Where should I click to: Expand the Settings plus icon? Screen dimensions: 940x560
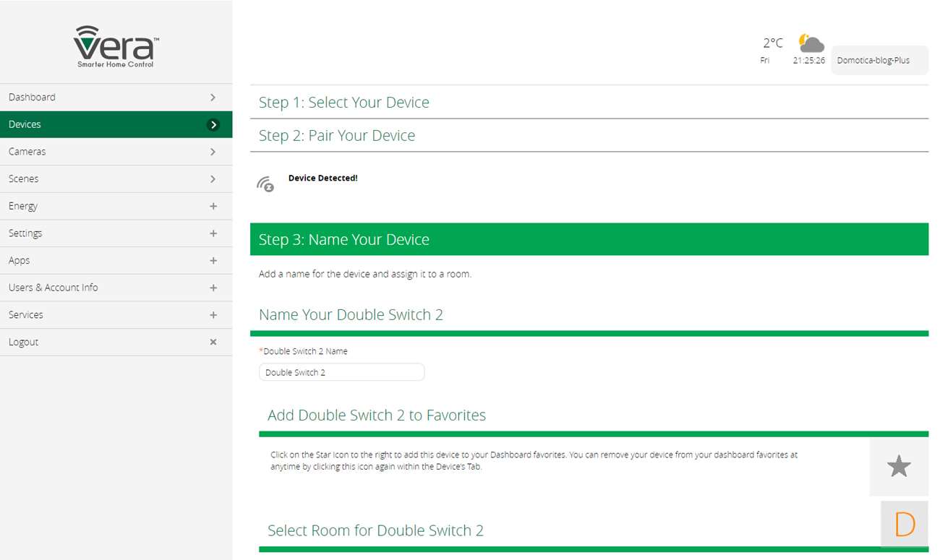coord(213,233)
